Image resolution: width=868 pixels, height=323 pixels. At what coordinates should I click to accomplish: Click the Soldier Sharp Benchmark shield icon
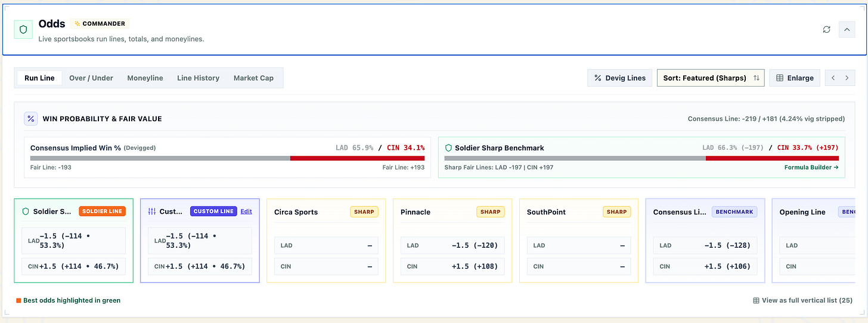tap(448, 147)
